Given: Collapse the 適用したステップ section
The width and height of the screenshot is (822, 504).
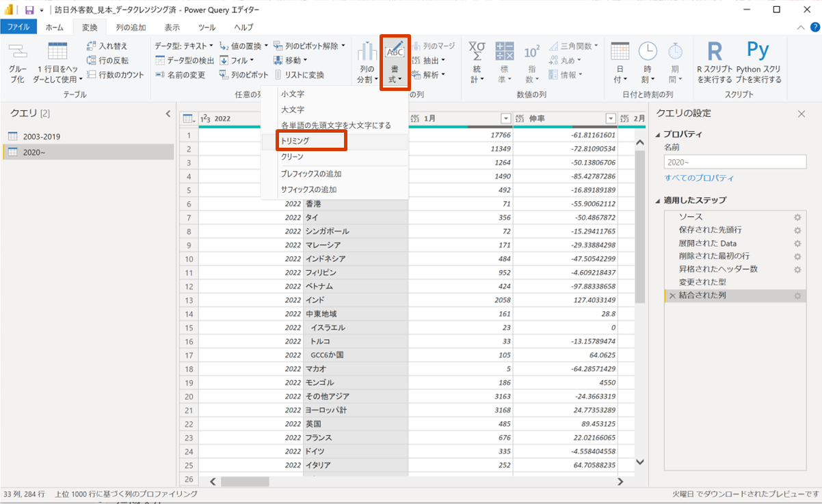Looking at the screenshot, I should (x=659, y=200).
